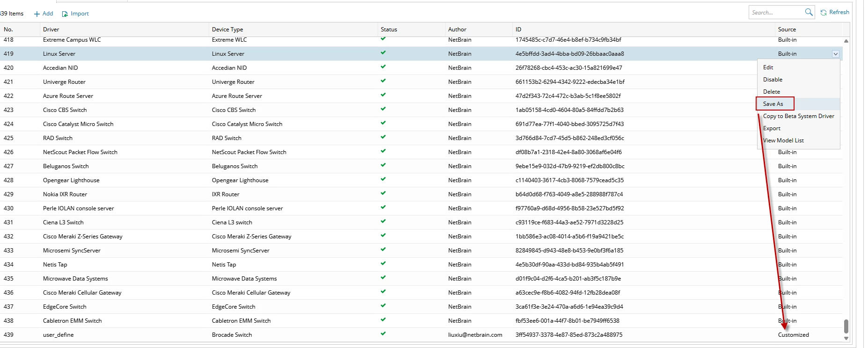Select Copy to Beta System Driver
Image resolution: width=868 pixels, height=348 pixels.
pyautogui.click(x=799, y=116)
